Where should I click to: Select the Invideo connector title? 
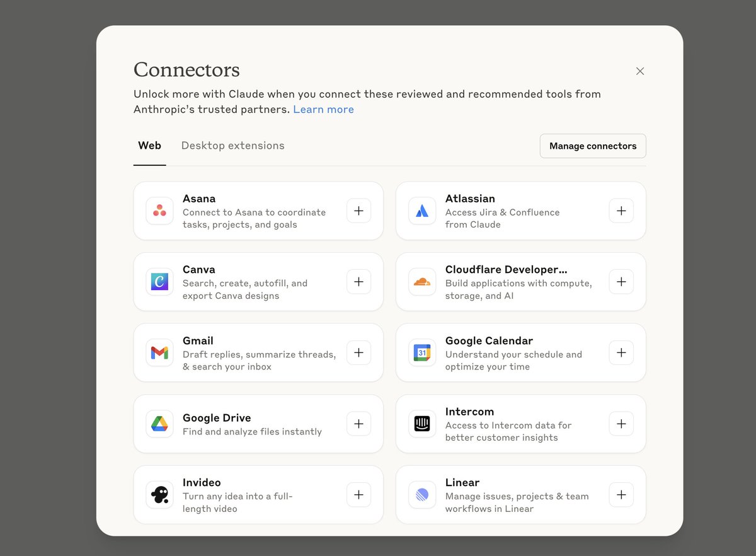pyautogui.click(x=202, y=482)
